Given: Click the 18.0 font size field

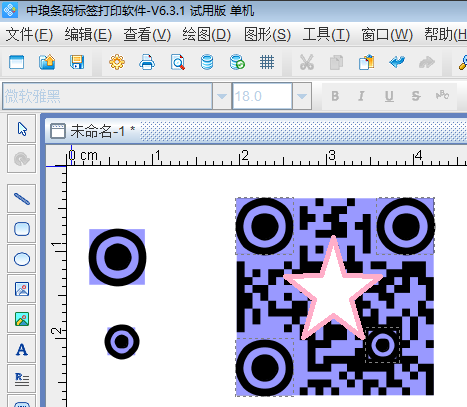Looking at the screenshot, I should pos(262,96).
